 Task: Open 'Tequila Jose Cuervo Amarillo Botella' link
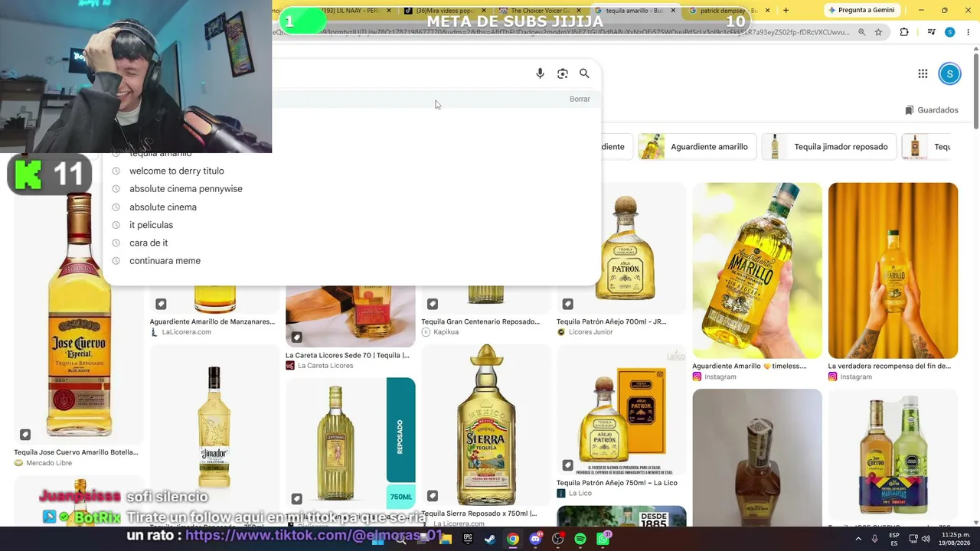[76, 452]
